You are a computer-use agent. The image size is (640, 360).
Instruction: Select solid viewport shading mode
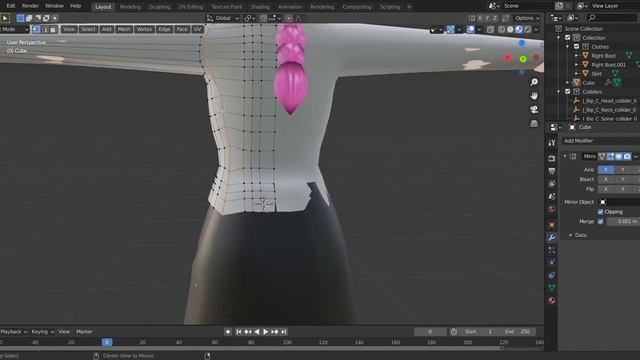510,29
